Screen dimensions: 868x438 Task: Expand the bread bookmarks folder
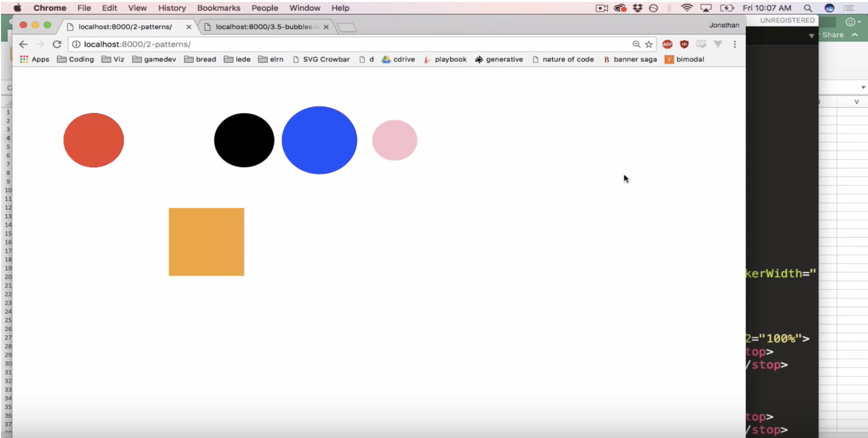coord(200,59)
